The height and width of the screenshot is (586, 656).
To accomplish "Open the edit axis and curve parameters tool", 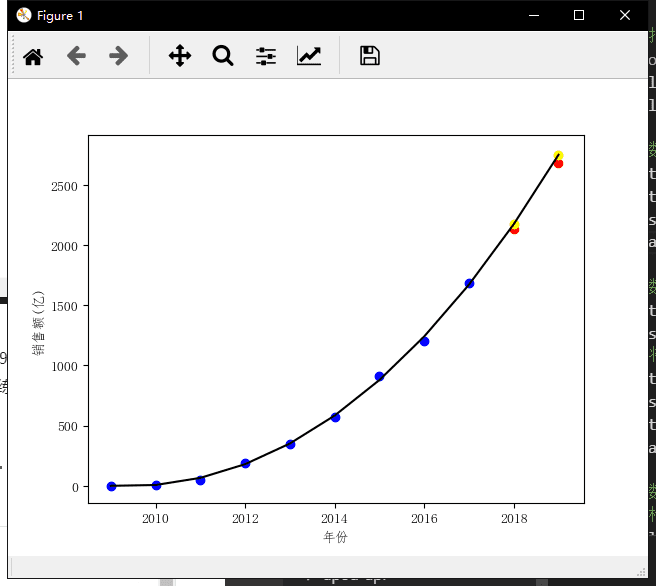I will coord(309,56).
